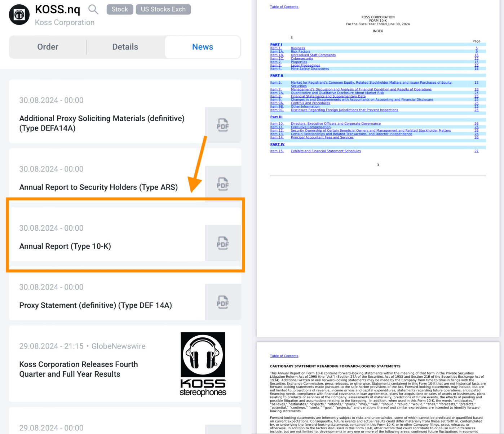
Task: Click the Legal Proceedings index link
Action: 305,65
